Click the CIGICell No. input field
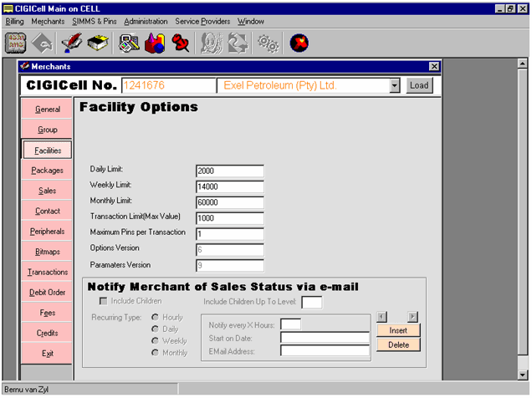 [169, 85]
